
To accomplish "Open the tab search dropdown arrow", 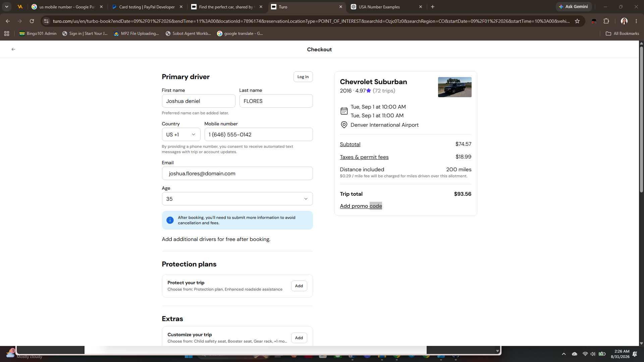I will tap(7, 7).
